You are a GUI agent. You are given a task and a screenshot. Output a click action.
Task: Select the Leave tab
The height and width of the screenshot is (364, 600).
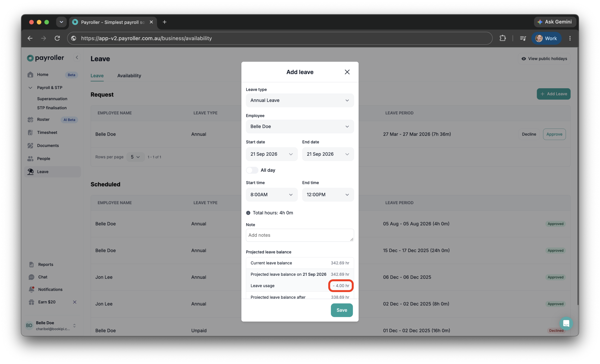(97, 76)
